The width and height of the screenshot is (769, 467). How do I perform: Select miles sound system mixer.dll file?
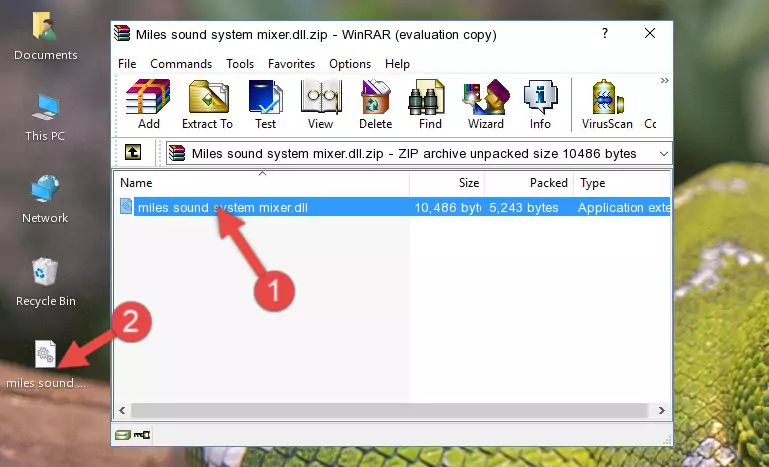(223, 208)
